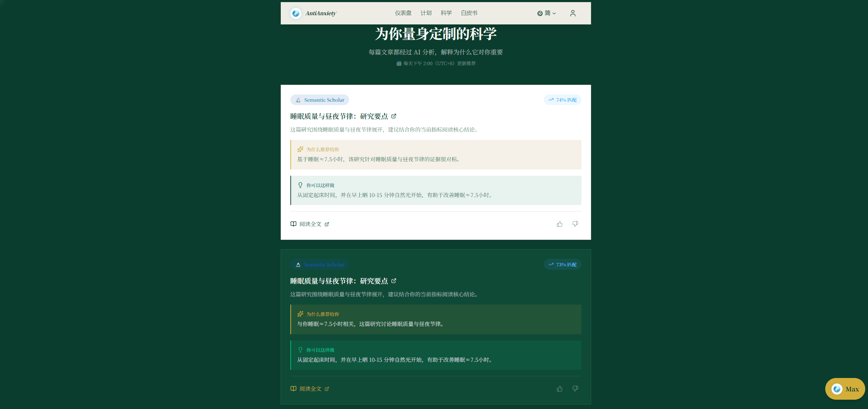Click the book icon in the 73% card
The image size is (868, 409).
tap(293, 389)
